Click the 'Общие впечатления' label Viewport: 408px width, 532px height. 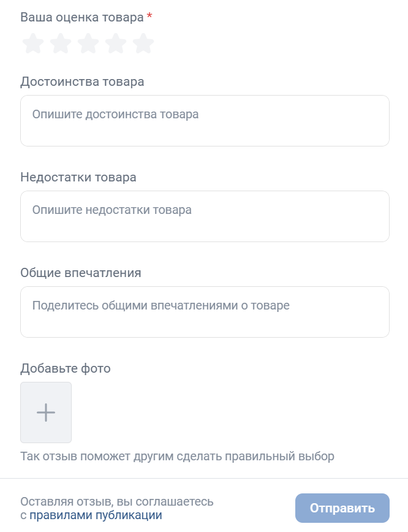[x=81, y=273]
